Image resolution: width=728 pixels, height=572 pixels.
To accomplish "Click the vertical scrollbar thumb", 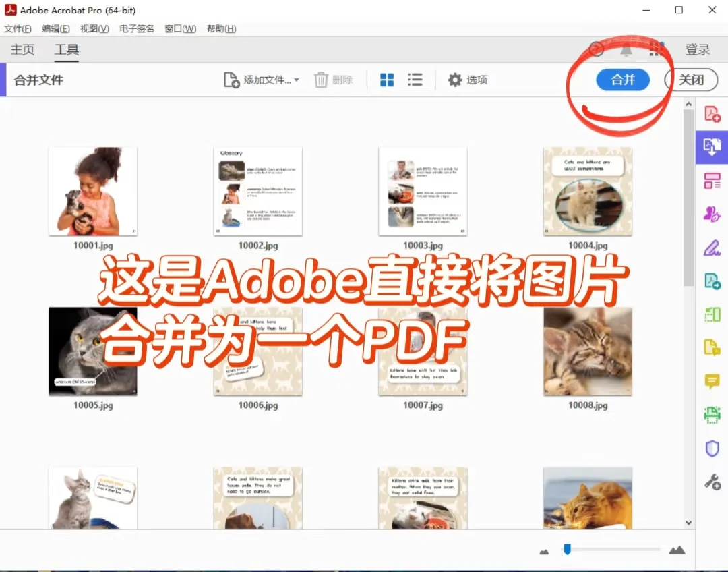I will 688,198.
